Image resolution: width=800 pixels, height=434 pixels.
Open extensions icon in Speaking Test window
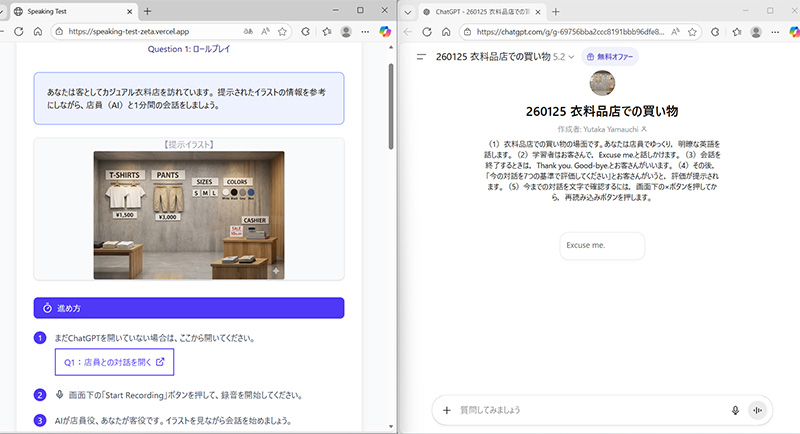tap(305, 32)
